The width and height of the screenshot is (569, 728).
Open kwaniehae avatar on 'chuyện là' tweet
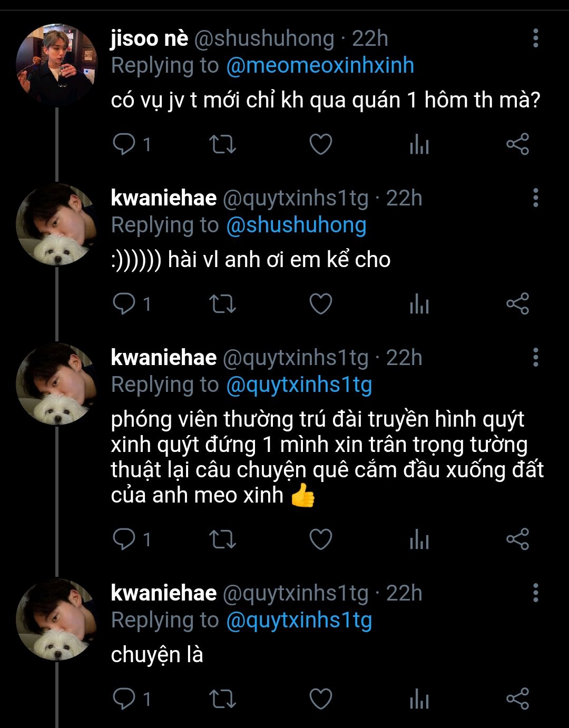point(56,619)
